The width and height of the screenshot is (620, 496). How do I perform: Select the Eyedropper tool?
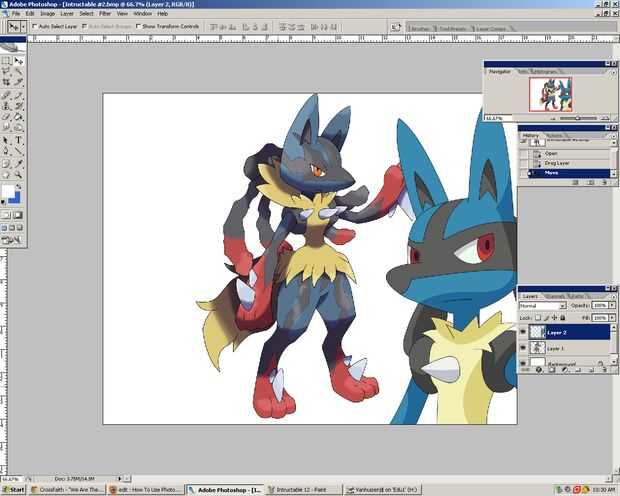coord(18,163)
